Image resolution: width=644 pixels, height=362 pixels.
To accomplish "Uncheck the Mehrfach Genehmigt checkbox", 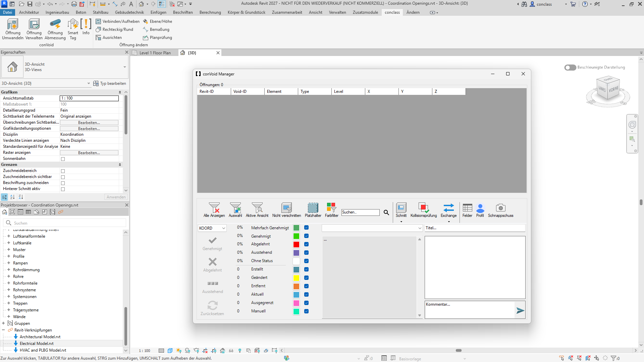I will click(306, 228).
